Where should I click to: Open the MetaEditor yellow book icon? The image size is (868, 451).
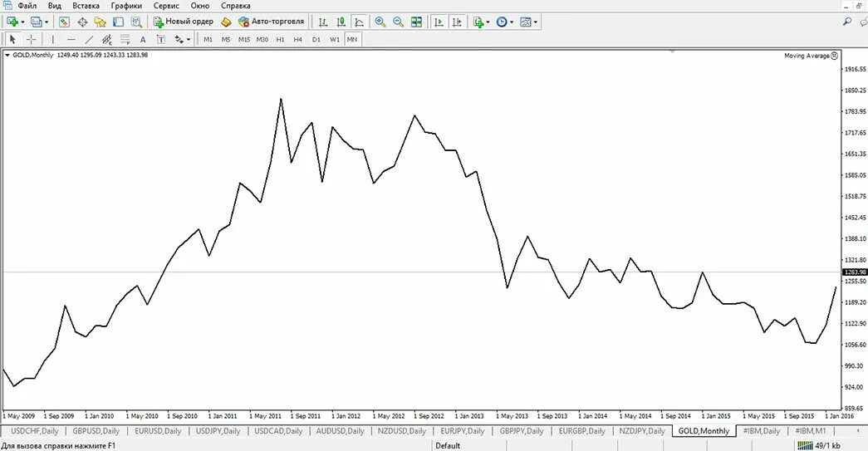(226, 22)
